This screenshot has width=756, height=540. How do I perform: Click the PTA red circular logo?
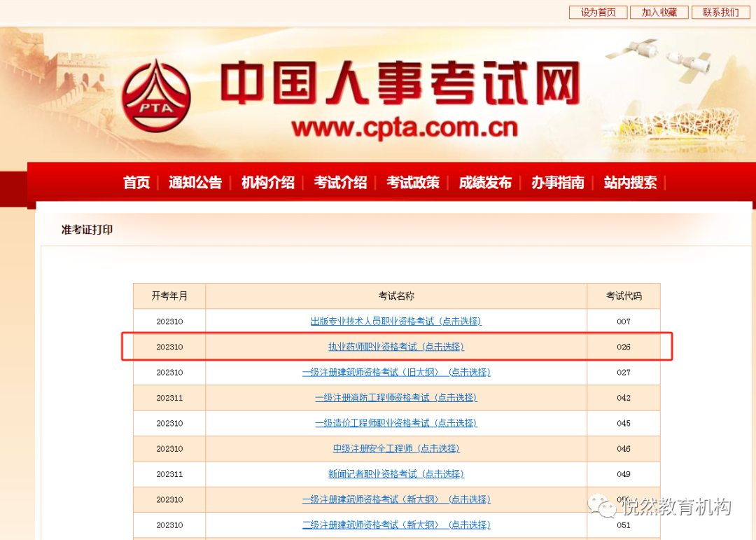point(157,96)
